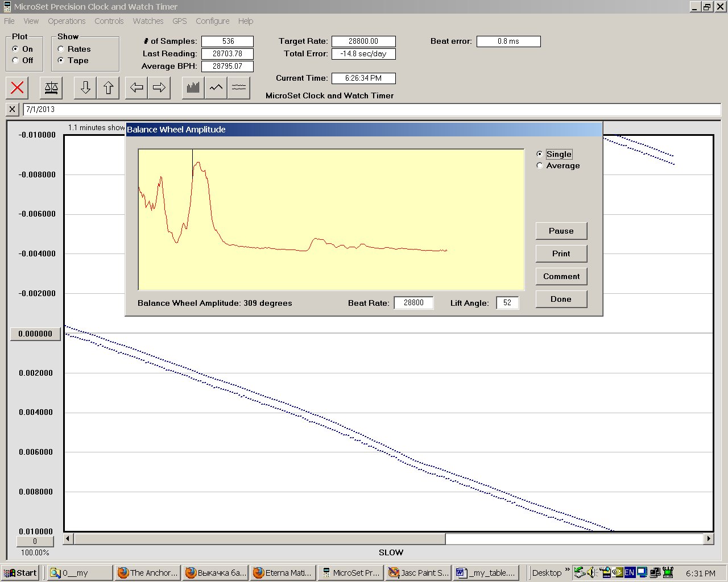The image size is (728, 582).
Task: Select the Rates show option
Action: point(61,49)
